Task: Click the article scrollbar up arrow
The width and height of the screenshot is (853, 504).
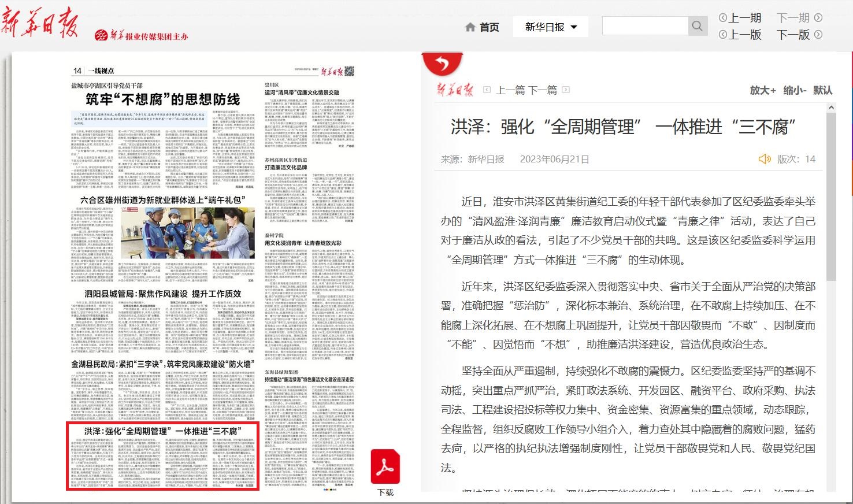Action: [832, 108]
